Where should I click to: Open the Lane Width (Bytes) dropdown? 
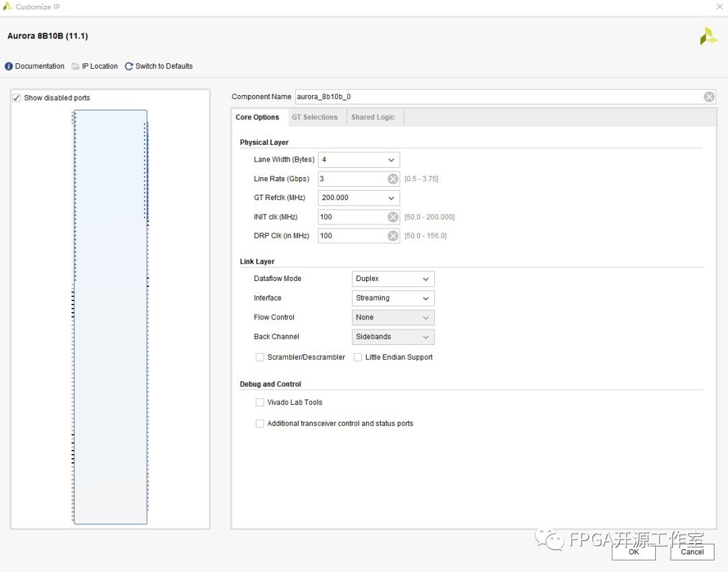click(x=359, y=160)
